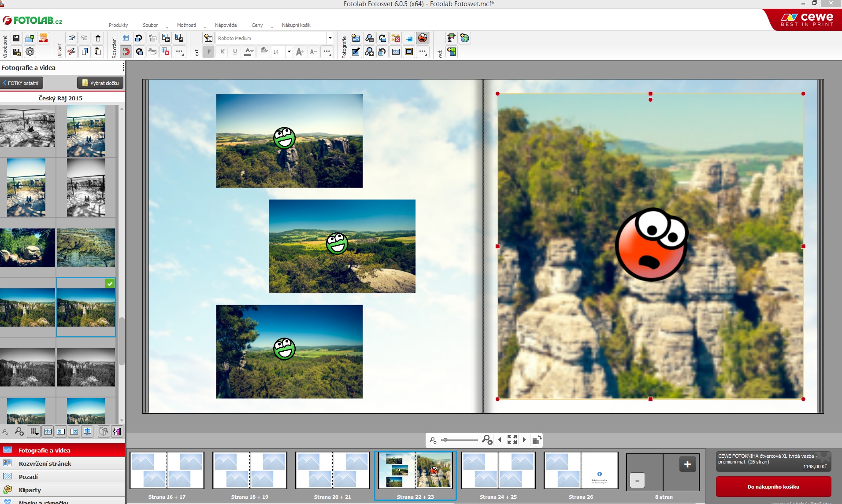Open the Soubor menu
This screenshot has width=842, height=504.
point(150,25)
